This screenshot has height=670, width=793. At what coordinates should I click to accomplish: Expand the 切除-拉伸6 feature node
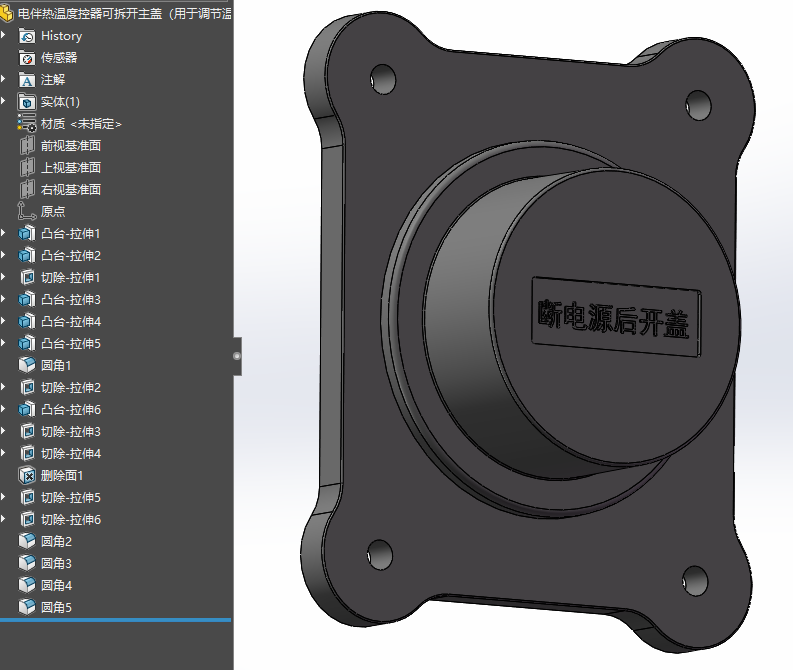(4, 519)
